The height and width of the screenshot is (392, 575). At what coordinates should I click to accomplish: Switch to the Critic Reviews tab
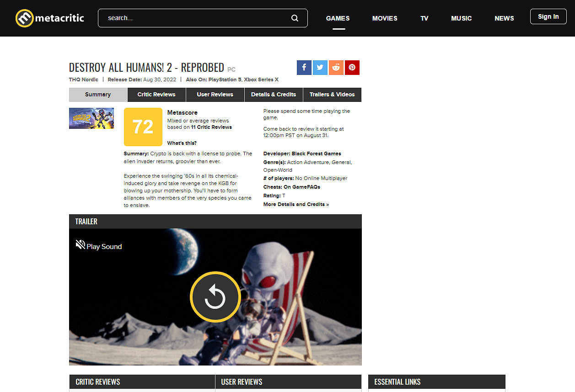click(156, 95)
